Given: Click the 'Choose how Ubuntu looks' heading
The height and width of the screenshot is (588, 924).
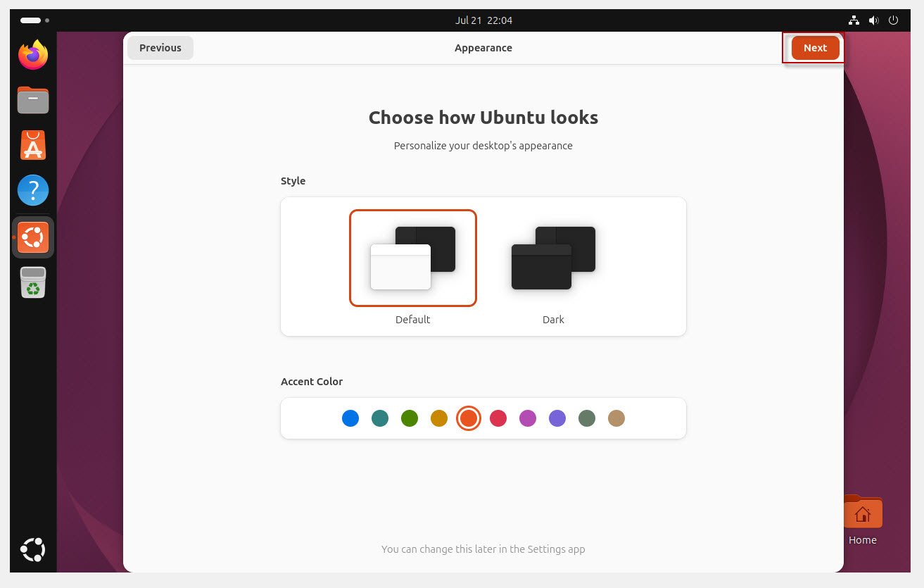Looking at the screenshot, I should 483,118.
